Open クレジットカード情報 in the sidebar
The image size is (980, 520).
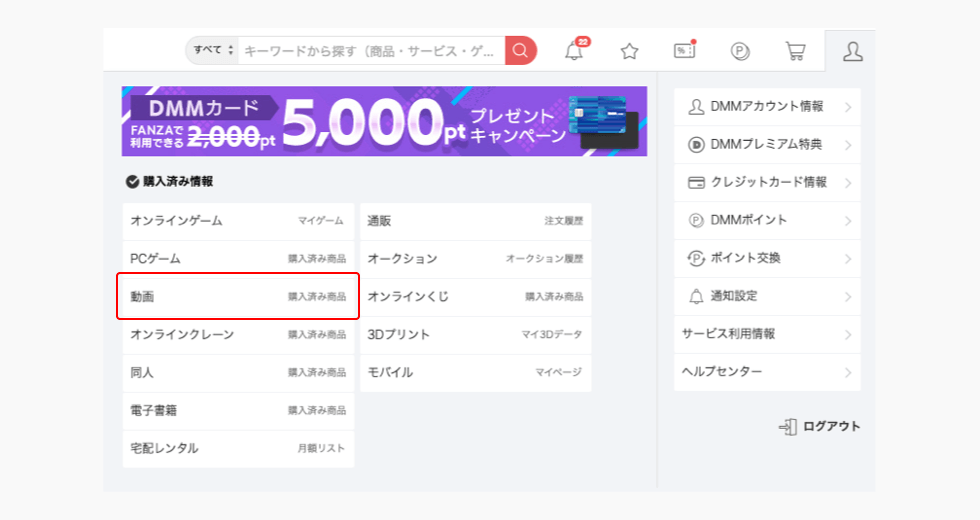pyautogui.click(x=766, y=182)
